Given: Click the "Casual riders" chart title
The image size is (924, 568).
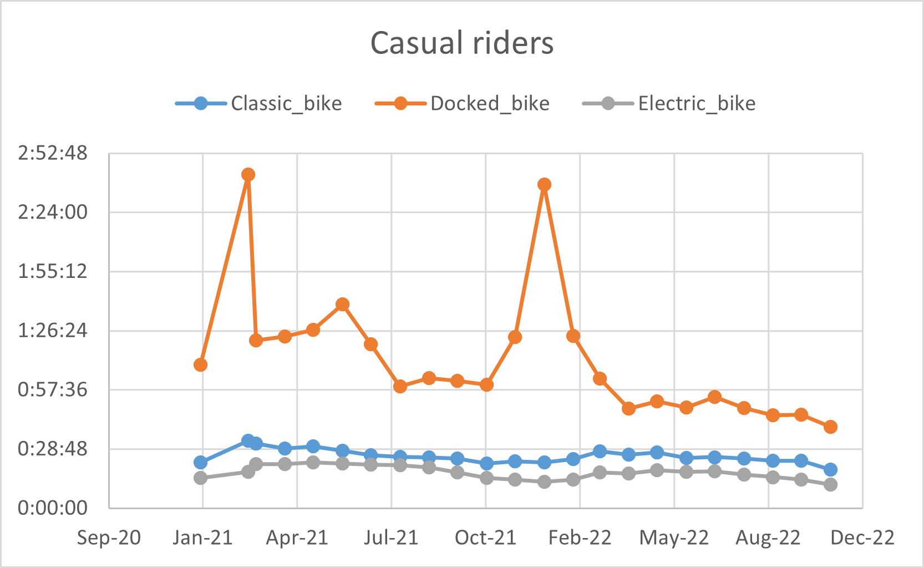Looking at the screenshot, I should [461, 43].
